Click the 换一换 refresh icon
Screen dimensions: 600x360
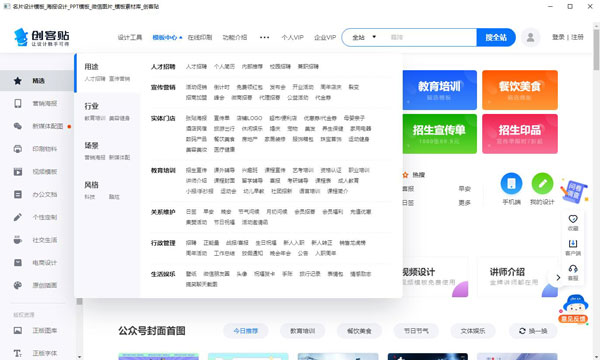(x=522, y=331)
